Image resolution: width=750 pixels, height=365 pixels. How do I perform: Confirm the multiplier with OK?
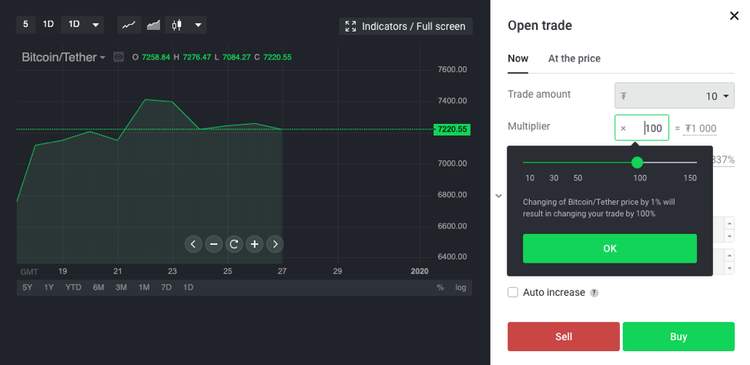coord(610,248)
